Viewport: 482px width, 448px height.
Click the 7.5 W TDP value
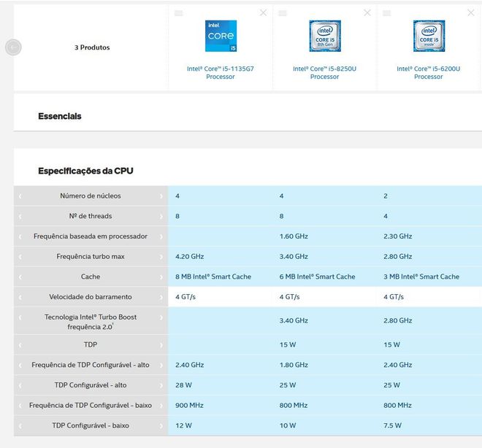[393, 425]
